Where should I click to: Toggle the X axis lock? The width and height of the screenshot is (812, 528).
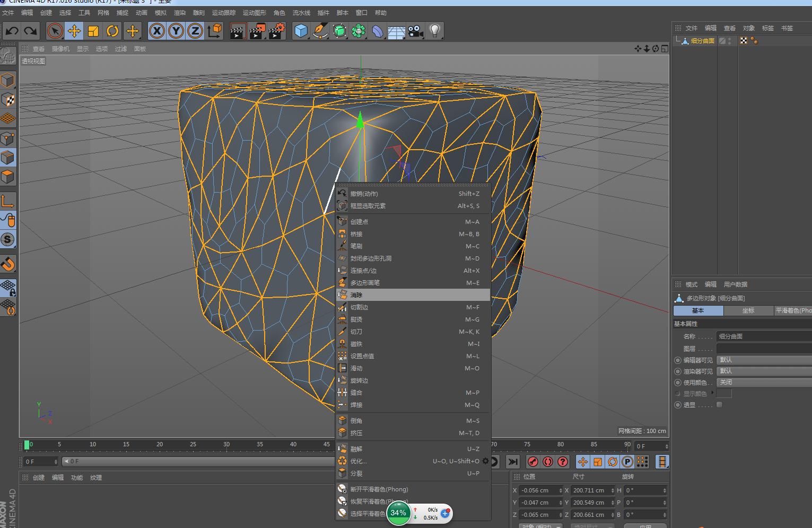156,31
